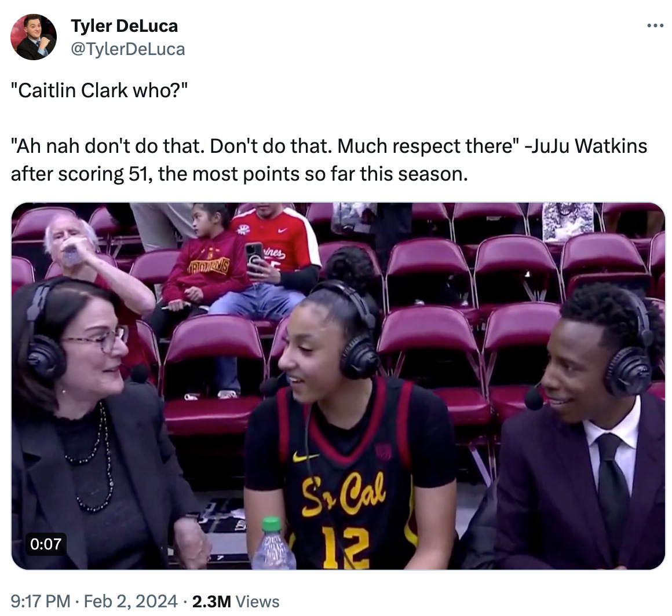Open the three-dot more options menu
The height and width of the screenshot is (616, 672).
tap(655, 26)
